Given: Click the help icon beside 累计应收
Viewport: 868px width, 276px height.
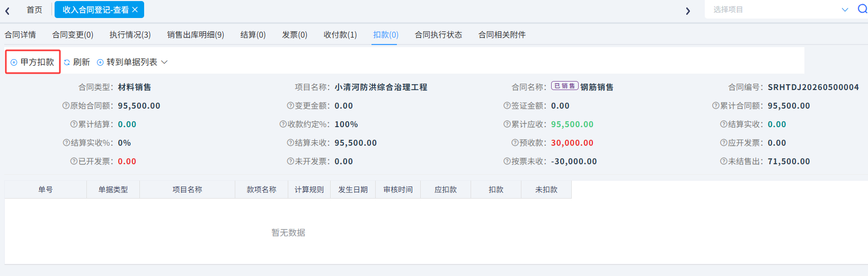Looking at the screenshot, I should 507,124.
